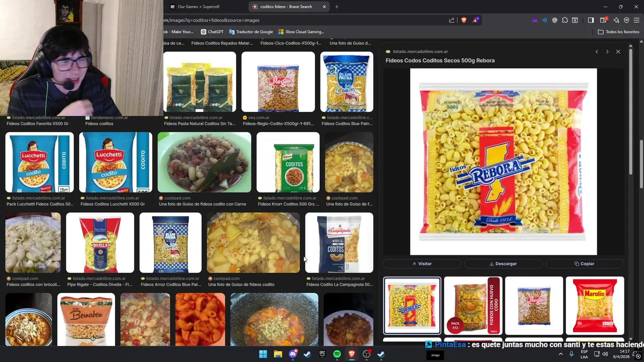Close the coditos fideos tab
This screenshot has width=644, height=362.
tap(324, 7)
